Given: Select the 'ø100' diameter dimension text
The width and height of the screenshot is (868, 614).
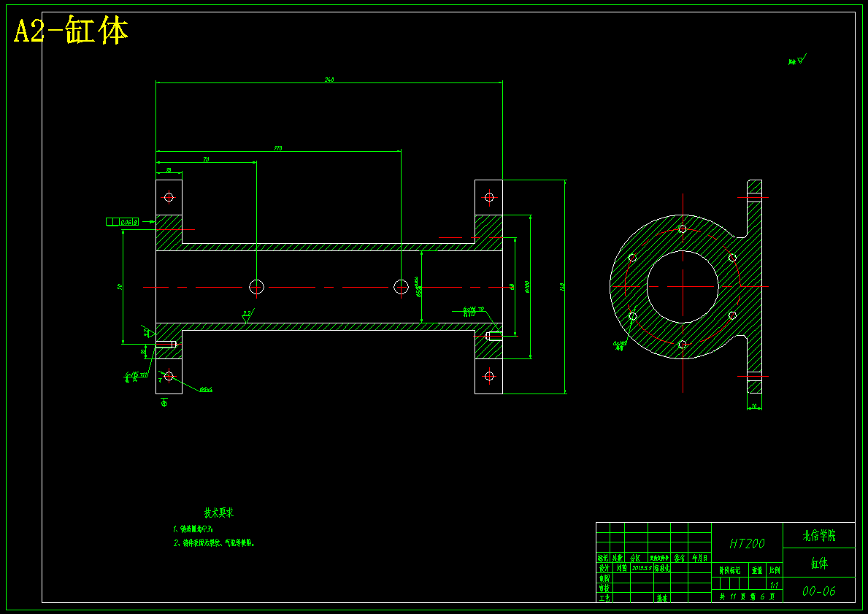Looking at the screenshot, I should point(528,287).
